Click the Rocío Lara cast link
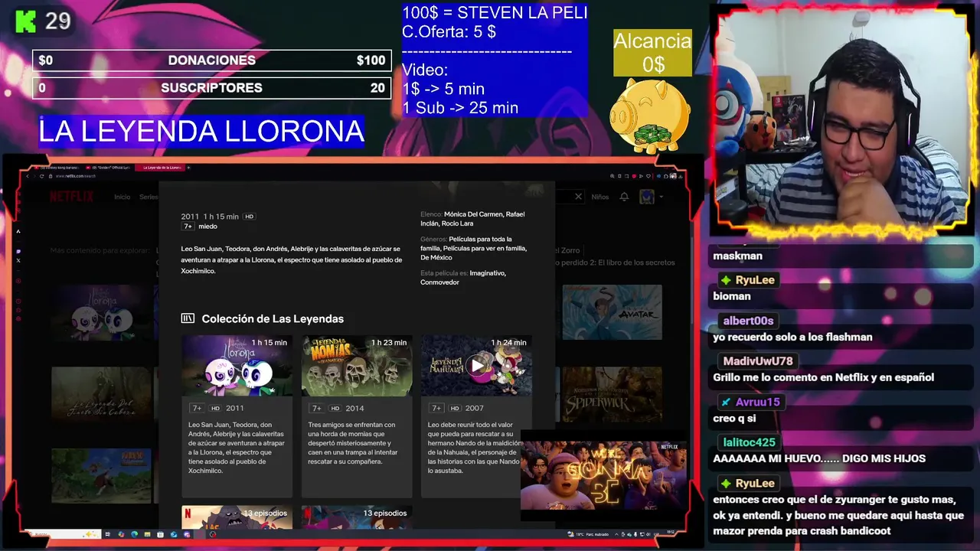This screenshot has width=980, height=551. pos(456,223)
